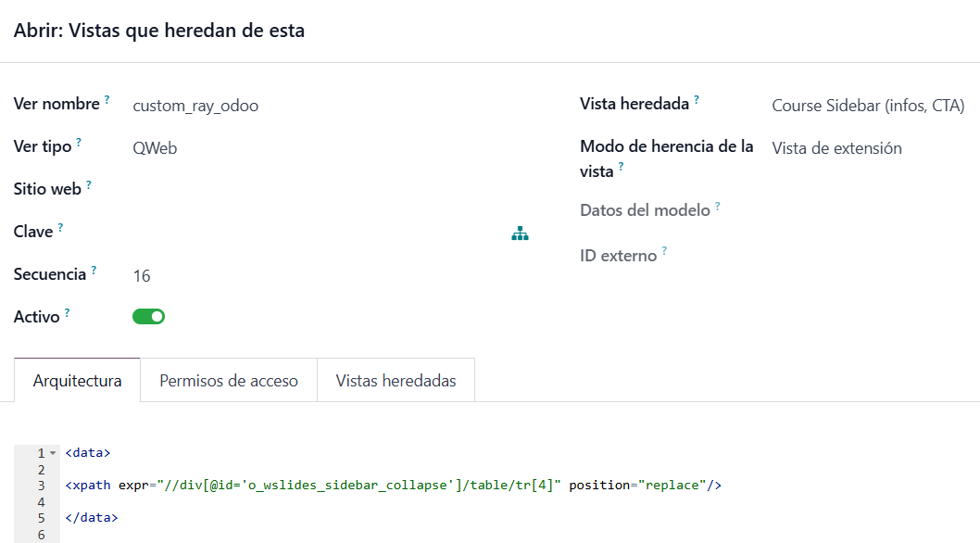Click the Vista heredada help question mark
The image size is (980, 543).
point(697,99)
